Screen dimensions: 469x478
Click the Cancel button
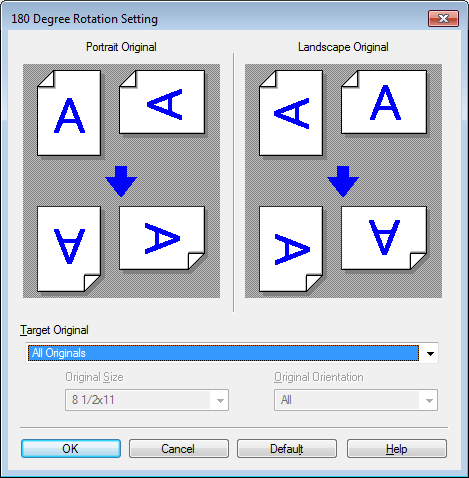click(179, 449)
